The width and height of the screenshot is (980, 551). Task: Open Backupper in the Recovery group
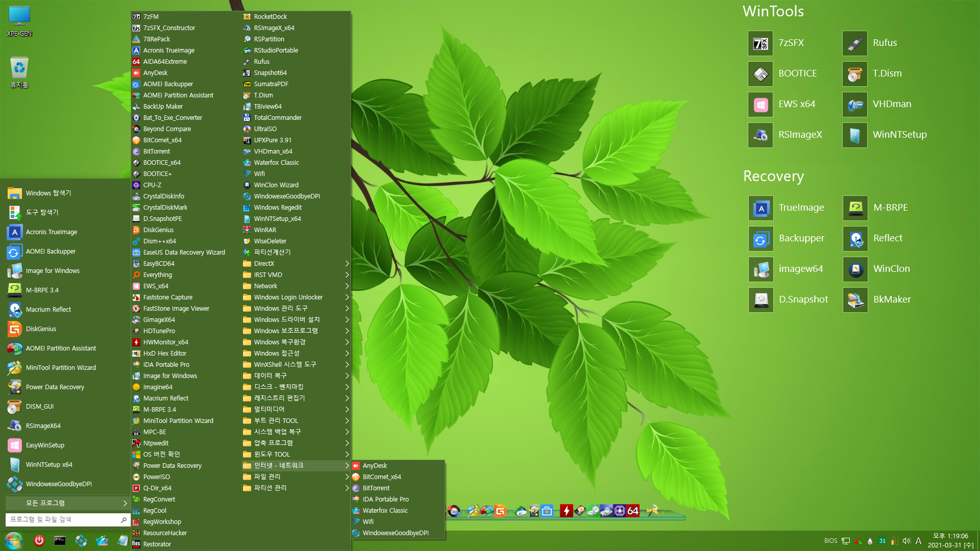(x=761, y=239)
